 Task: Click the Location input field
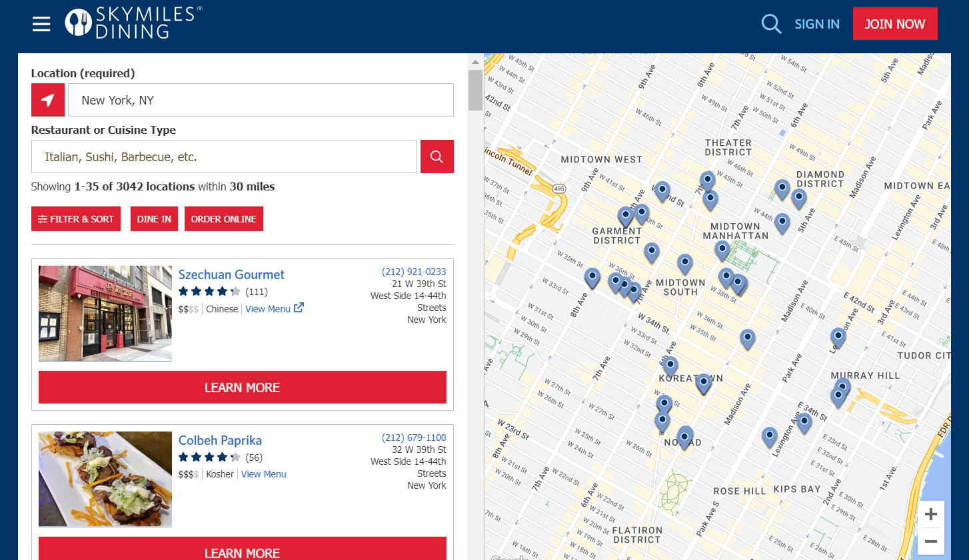(x=261, y=100)
